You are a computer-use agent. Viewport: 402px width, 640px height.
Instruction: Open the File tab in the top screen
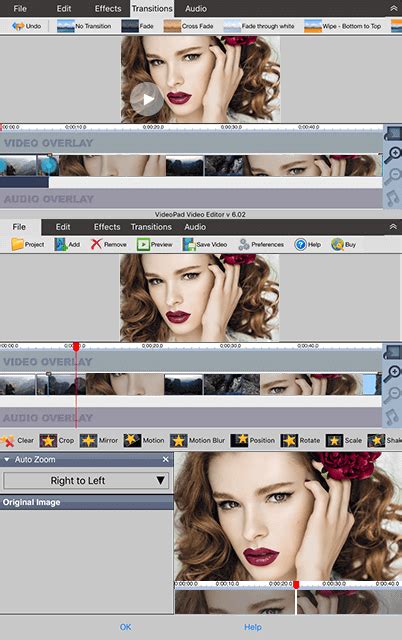[x=20, y=9]
